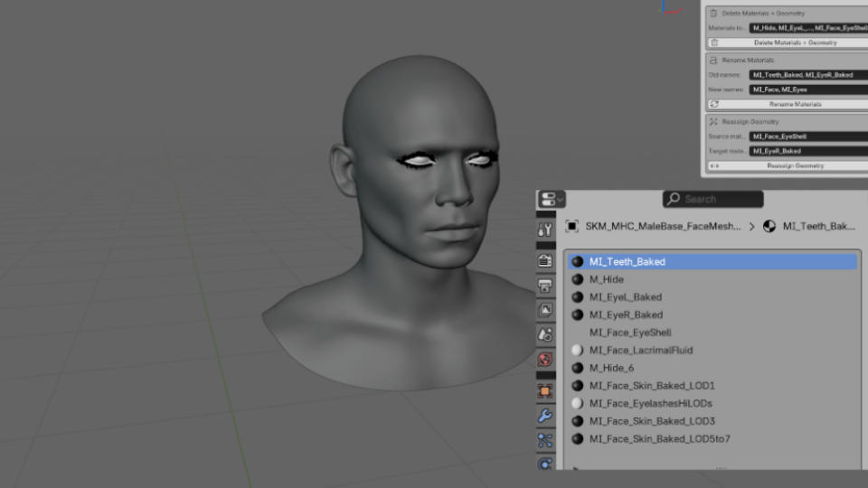Switch to the Object properties tab
The width and height of the screenshot is (868, 488).
click(x=545, y=391)
